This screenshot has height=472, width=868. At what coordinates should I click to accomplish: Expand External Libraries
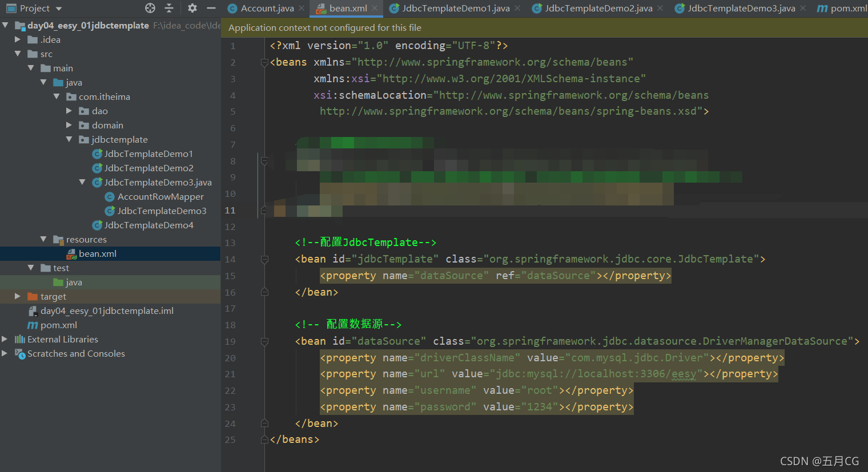click(x=5, y=339)
